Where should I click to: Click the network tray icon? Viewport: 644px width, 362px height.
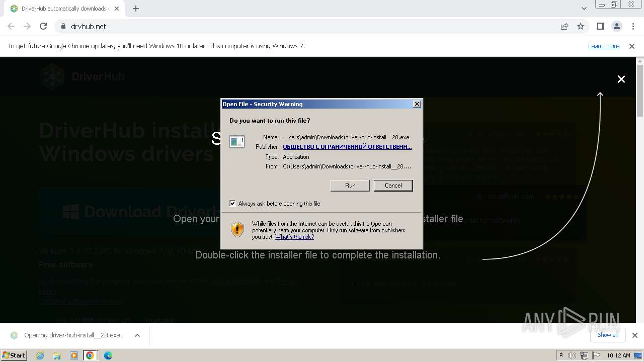584,355
